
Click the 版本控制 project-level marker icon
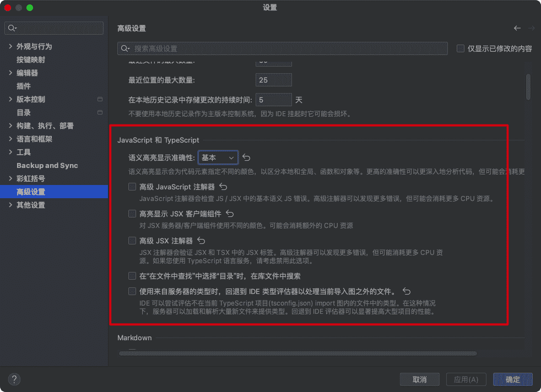(x=100, y=100)
